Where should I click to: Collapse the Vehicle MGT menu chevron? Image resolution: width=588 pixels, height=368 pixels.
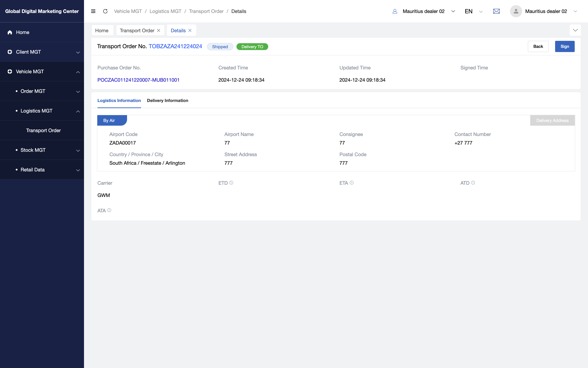(78, 72)
